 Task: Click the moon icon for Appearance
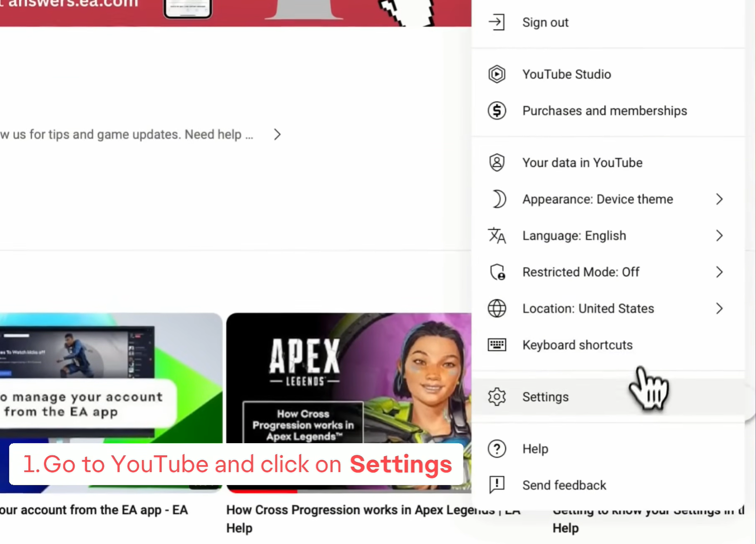click(498, 199)
